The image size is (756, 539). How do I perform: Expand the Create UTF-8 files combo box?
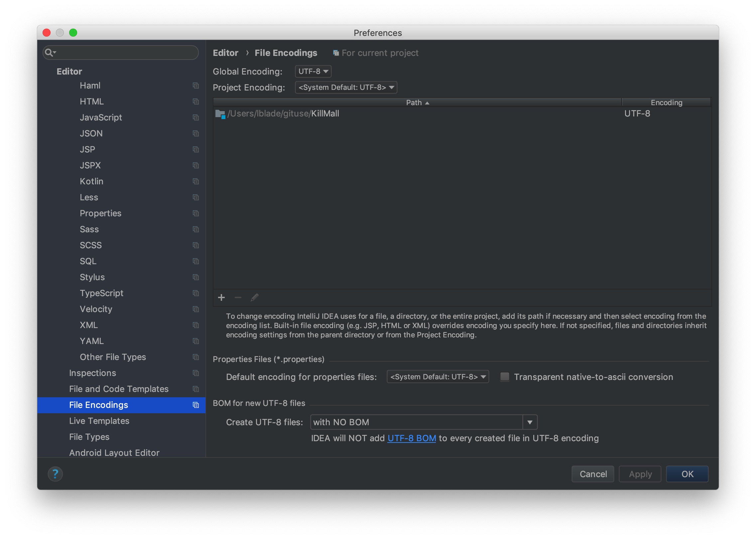tap(530, 422)
